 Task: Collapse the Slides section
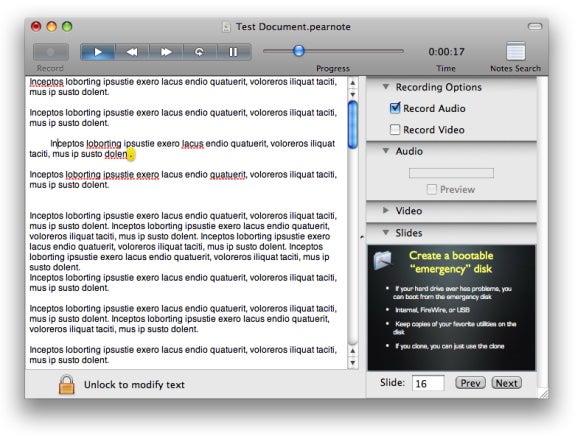386,232
